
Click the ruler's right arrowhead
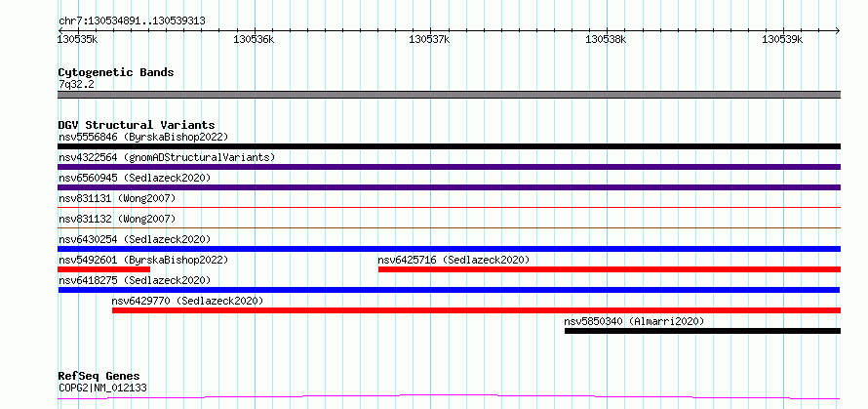click(x=838, y=30)
